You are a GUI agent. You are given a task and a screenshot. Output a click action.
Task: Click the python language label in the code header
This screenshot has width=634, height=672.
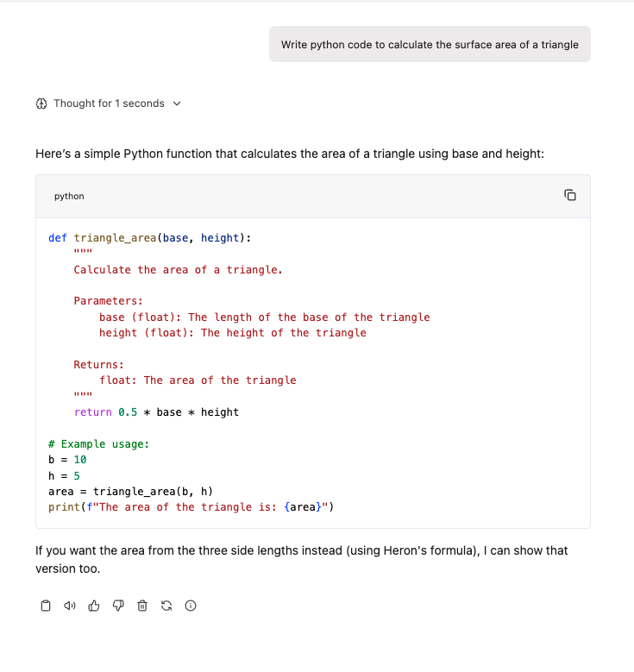pos(69,197)
